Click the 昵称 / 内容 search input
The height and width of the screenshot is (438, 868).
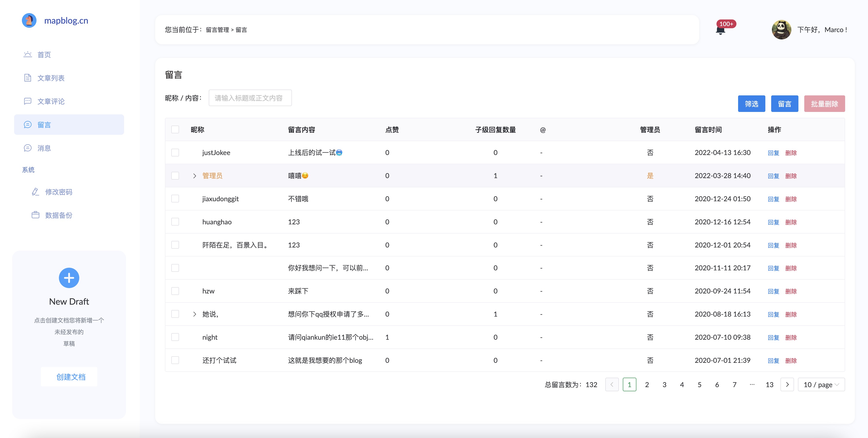coord(250,98)
